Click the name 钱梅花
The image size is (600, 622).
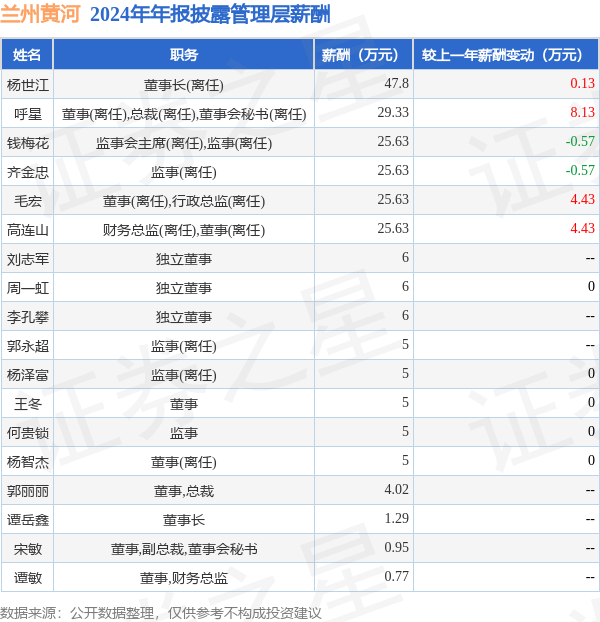click(28, 143)
